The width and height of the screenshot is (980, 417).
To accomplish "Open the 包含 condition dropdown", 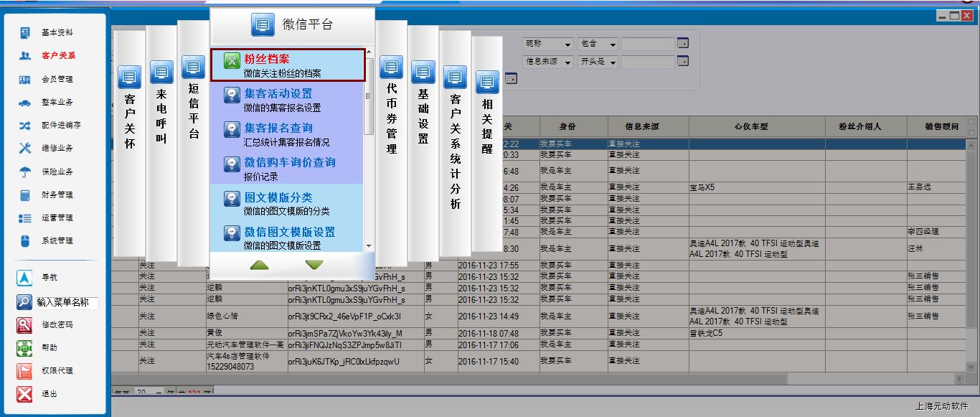I will (612, 44).
